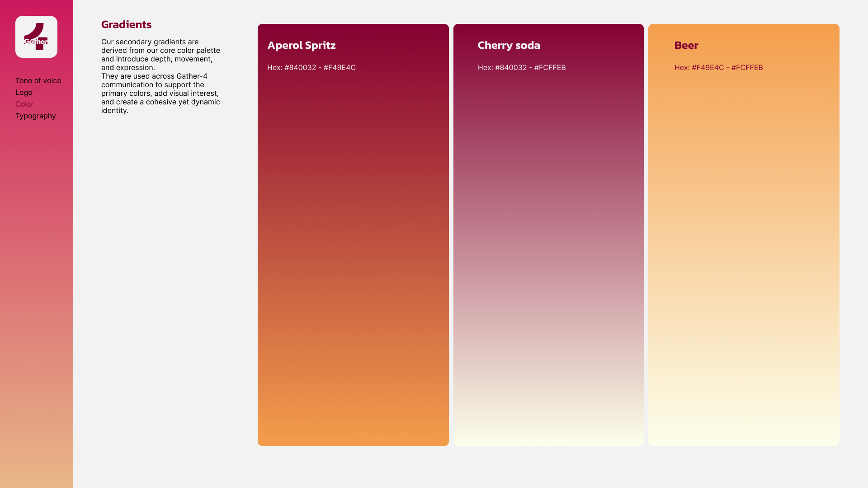Select the Aperol Spritz gradient swatch
The width and height of the screenshot is (868, 488).
[x=353, y=235]
